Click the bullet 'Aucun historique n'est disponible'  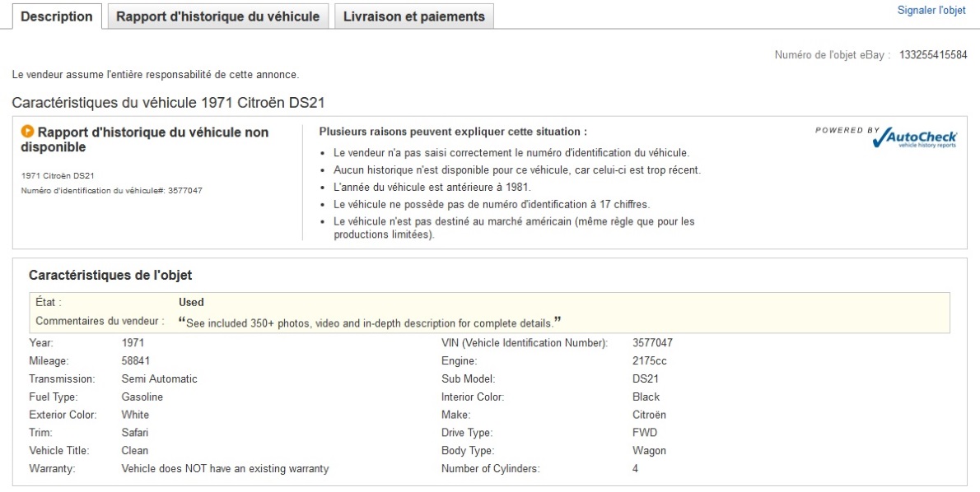pyautogui.click(x=517, y=169)
